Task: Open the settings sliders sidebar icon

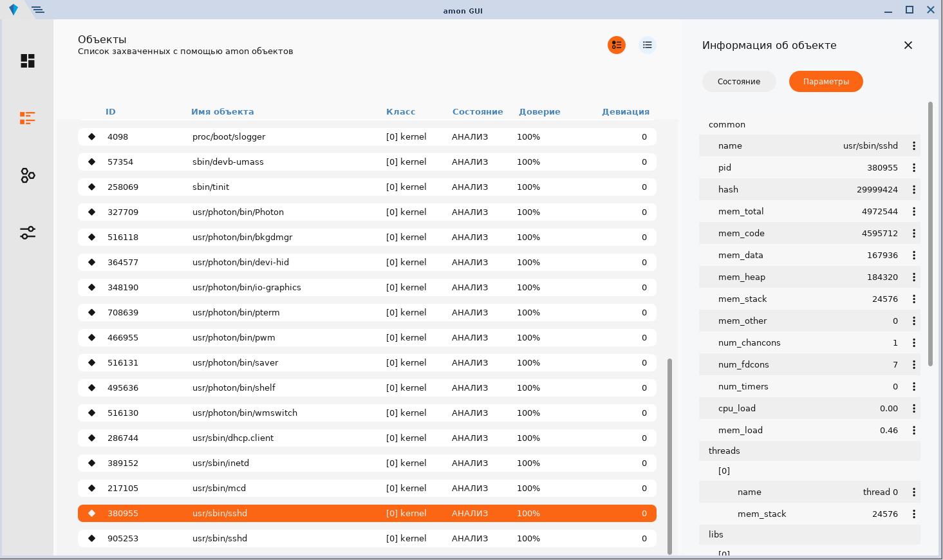Action: [x=27, y=232]
